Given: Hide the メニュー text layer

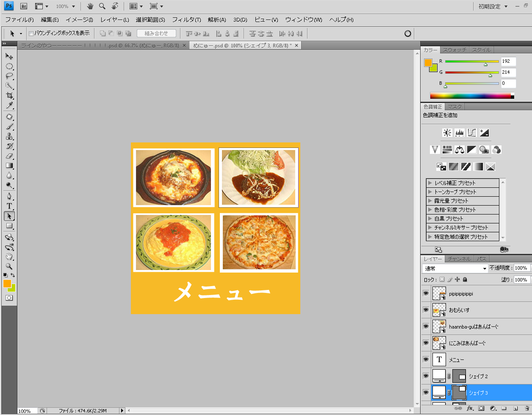Looking at the screenshot, I should point(426,359).
